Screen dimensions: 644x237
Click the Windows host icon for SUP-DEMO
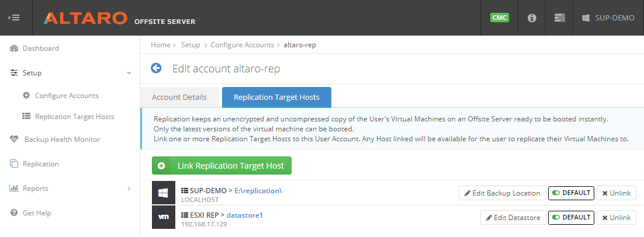(164, 193)
